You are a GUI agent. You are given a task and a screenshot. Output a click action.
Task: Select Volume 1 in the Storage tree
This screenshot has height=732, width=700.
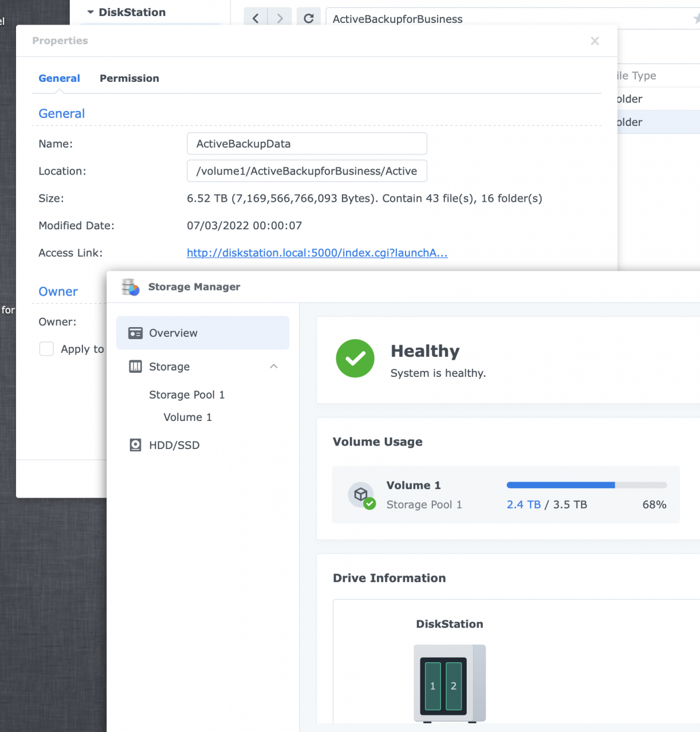tap(188, 417)
